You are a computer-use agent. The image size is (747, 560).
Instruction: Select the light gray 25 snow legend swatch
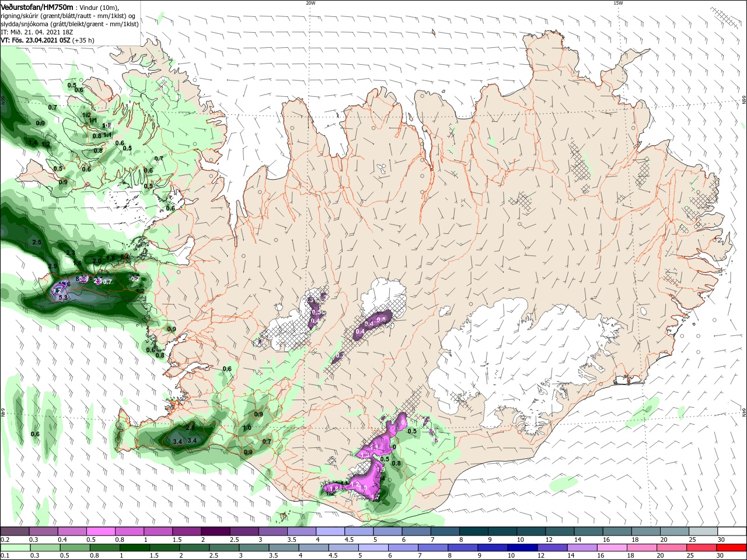(703, 531)
